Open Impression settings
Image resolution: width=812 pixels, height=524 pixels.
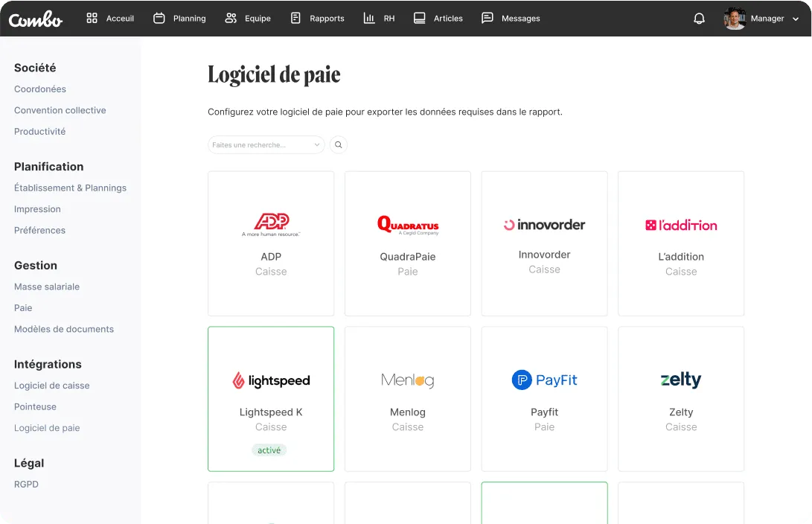point(37,209)
